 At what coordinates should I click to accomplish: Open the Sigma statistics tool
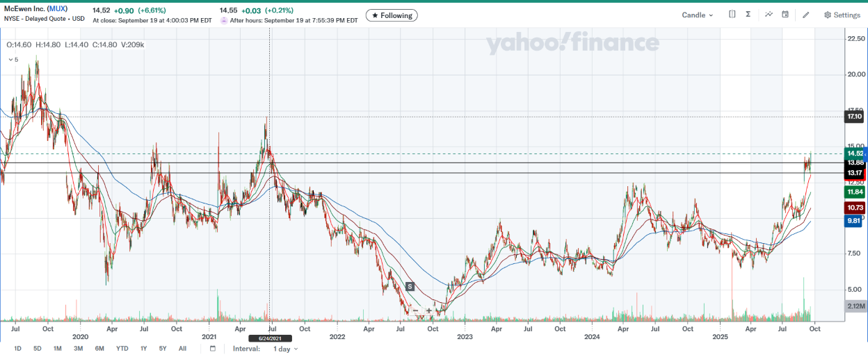[x=748, y=15]
